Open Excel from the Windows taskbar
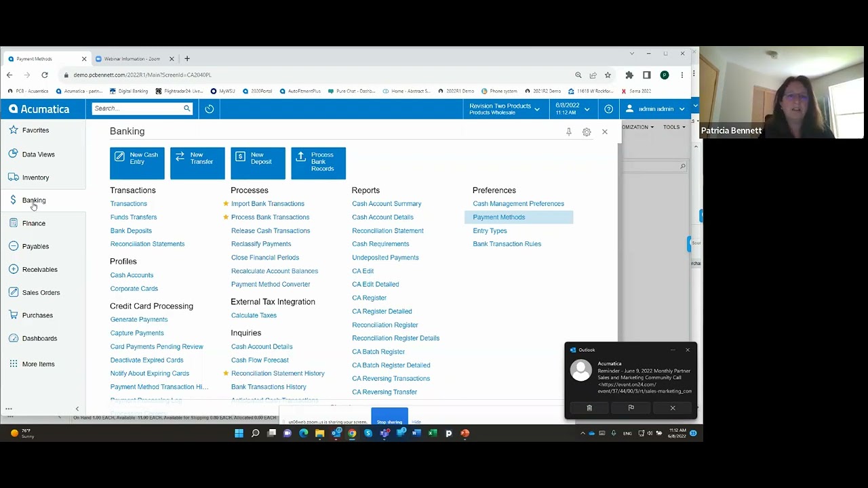This screenshot has height=488, width=868. [x=433, y=433]
